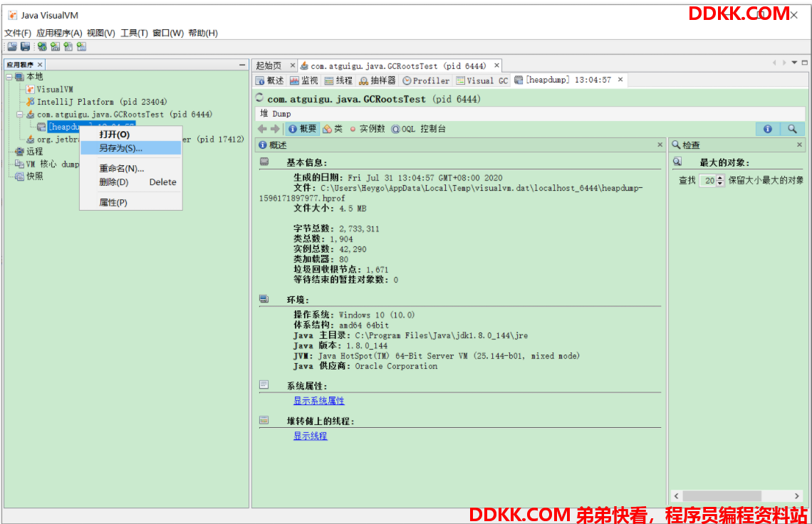Open the 窗口(W) menu

click(168, 33)
